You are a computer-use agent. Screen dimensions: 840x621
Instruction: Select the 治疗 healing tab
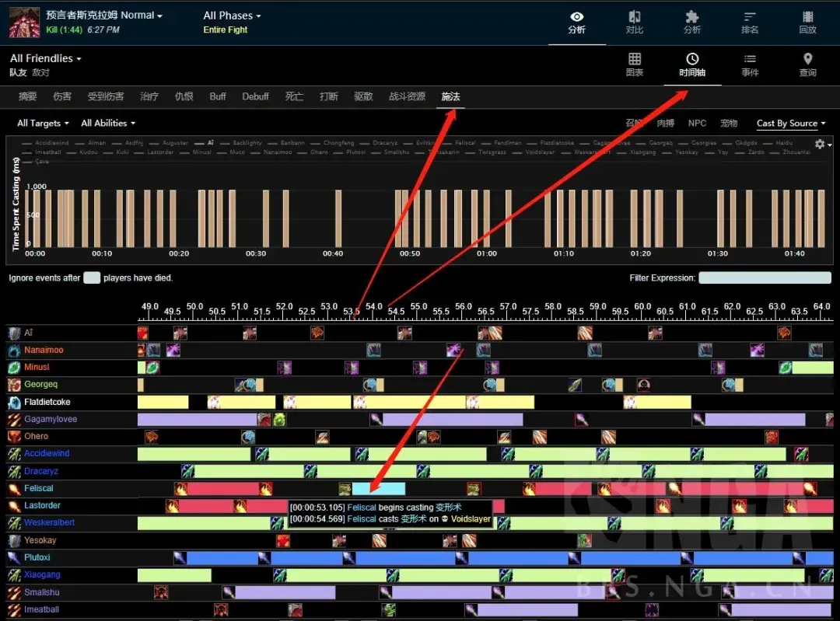click(149, 96)
